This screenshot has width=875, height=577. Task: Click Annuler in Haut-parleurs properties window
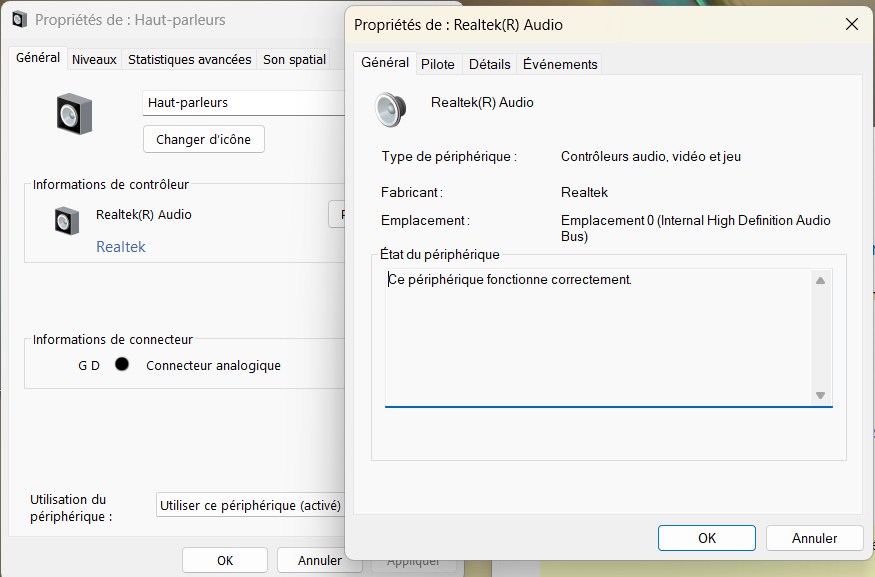tap(319, 560)
